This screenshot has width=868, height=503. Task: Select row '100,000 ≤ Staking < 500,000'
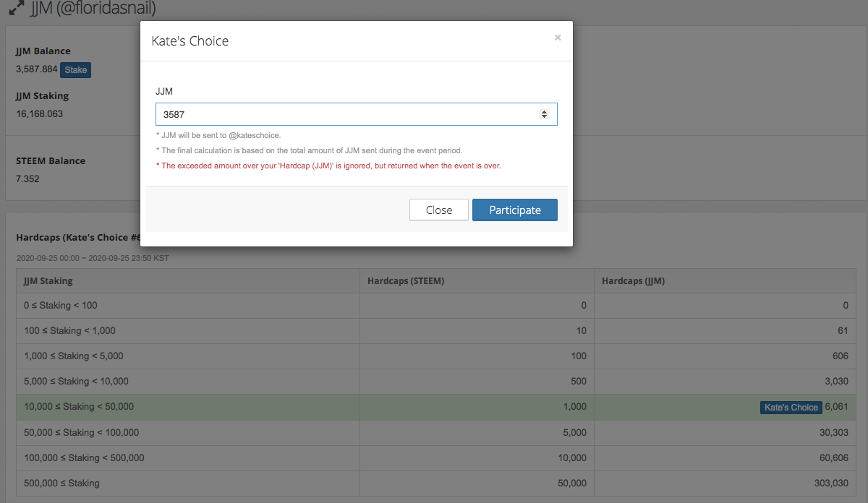[436, 457]
